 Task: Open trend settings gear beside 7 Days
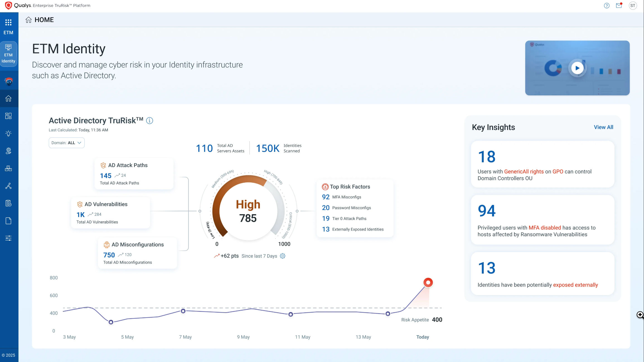click(283, 256)
